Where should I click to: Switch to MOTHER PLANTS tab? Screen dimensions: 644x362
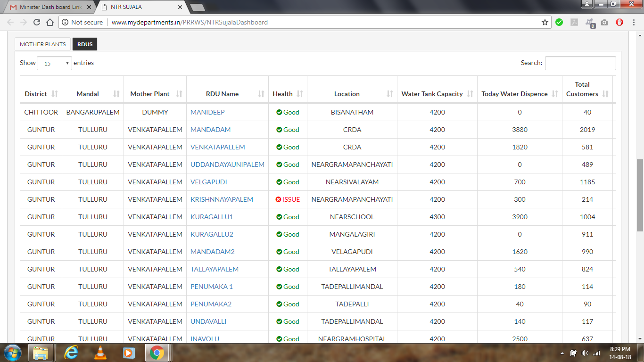(43, 44)
